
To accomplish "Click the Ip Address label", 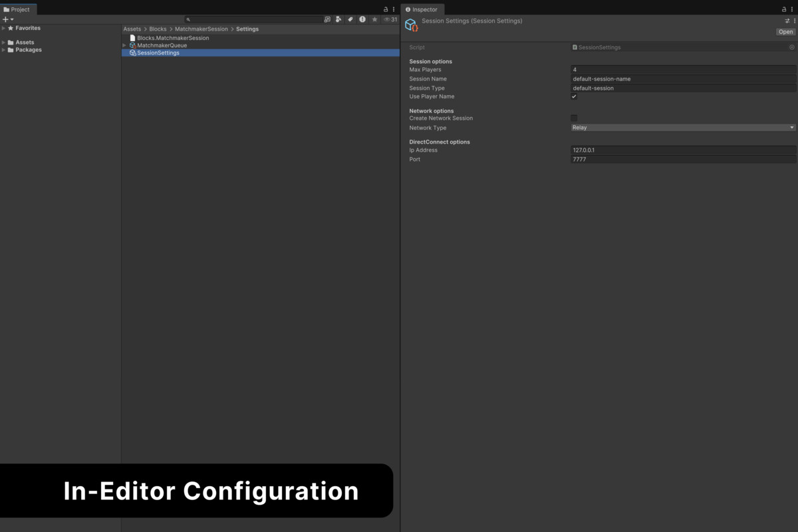I will (x=423, y=150).
